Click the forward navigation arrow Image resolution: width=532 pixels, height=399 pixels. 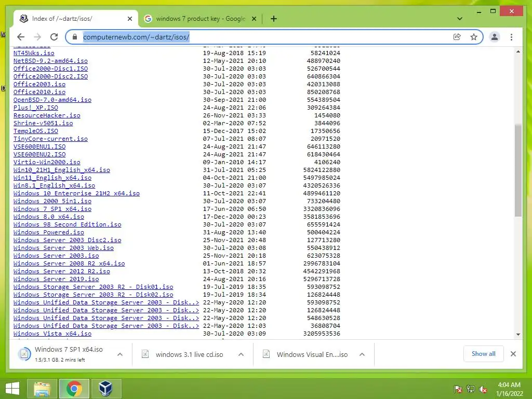(x=37, y=37)
